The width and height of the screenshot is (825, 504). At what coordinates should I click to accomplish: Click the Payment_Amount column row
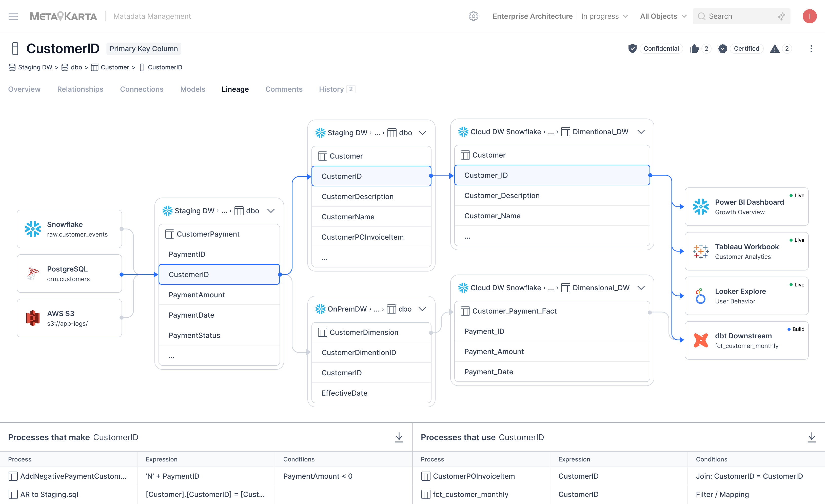(552, 352)
